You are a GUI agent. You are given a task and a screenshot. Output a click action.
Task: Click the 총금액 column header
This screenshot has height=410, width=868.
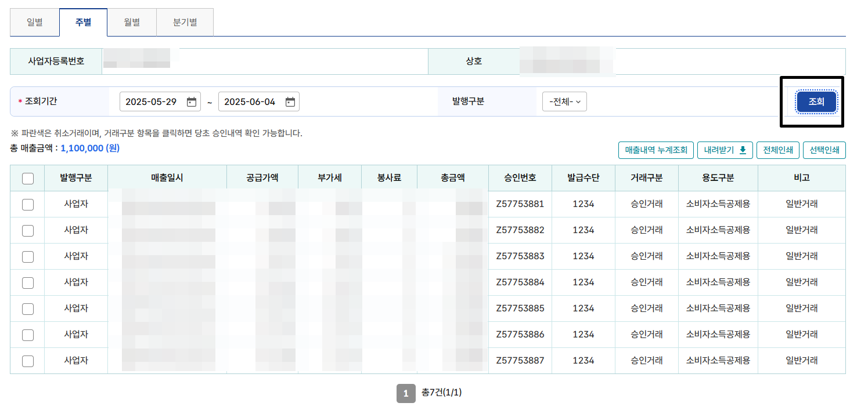click(453, 178)
